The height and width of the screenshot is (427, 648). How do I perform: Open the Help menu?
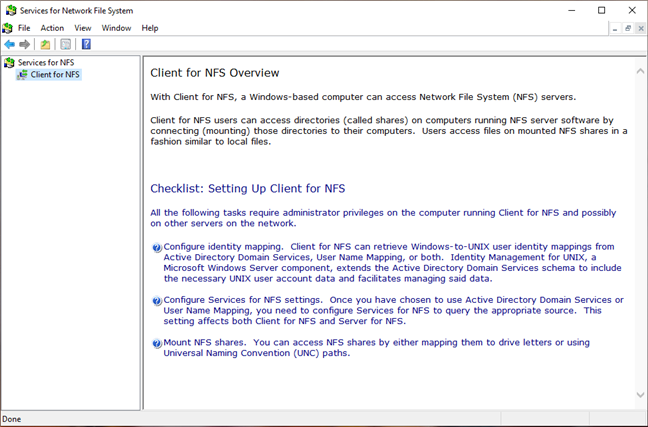[x=150, y=28]
